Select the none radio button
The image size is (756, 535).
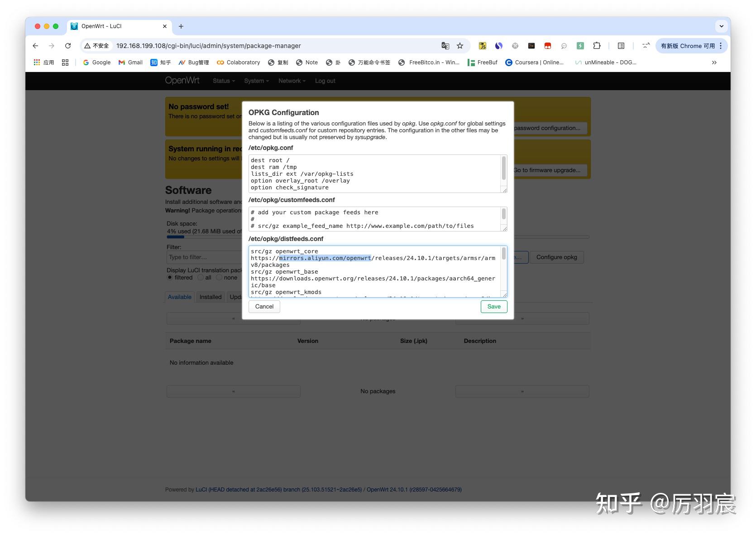pyautogui.click(x=220, y=277)
